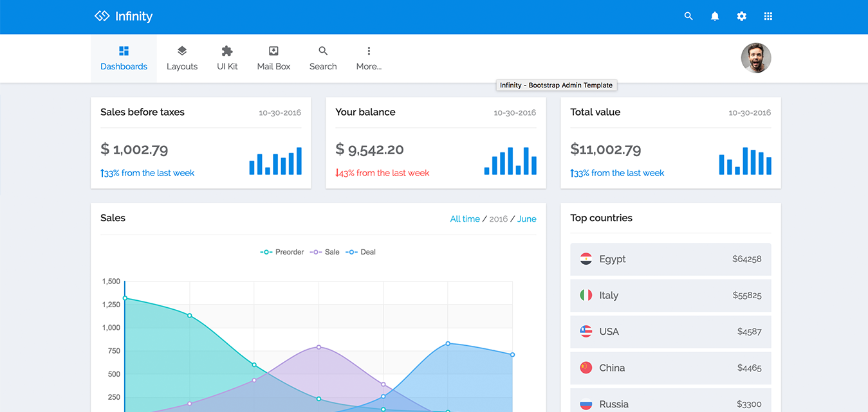
Task: Open the notifications bell
Action: pyautogui.click(x=715, y=16)
